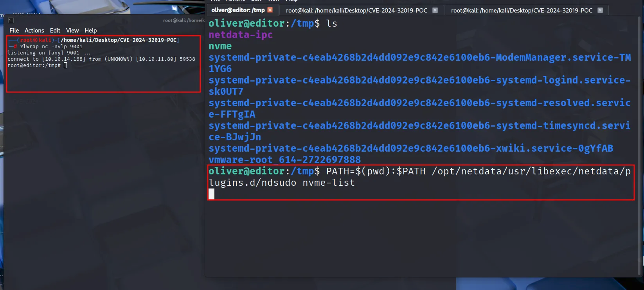Click the 'oliver@editor:/tmp$ ls' prompt line
Screen dimensions: 644x290
(273, 24)
